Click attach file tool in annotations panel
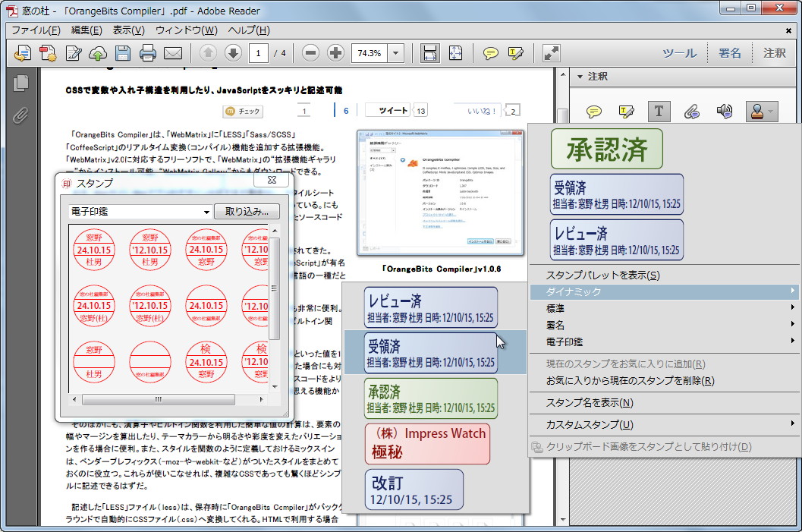802x532 pixels. [x=691, y=111]
